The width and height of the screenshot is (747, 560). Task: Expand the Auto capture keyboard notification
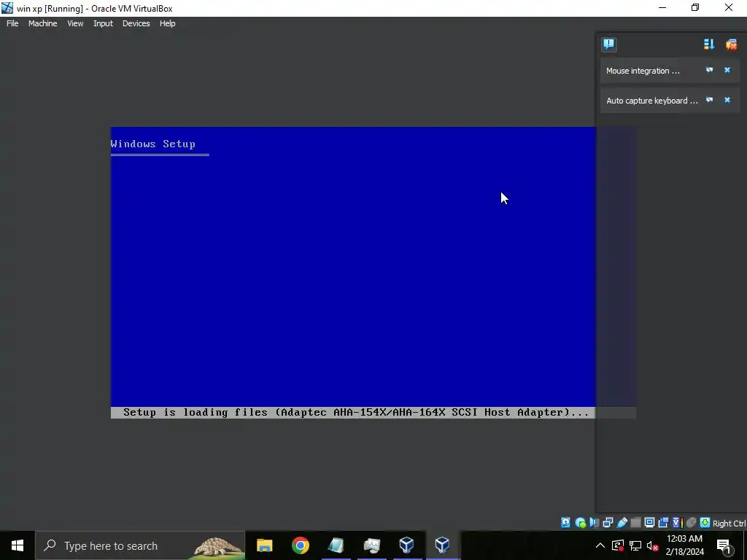point(651,101)
